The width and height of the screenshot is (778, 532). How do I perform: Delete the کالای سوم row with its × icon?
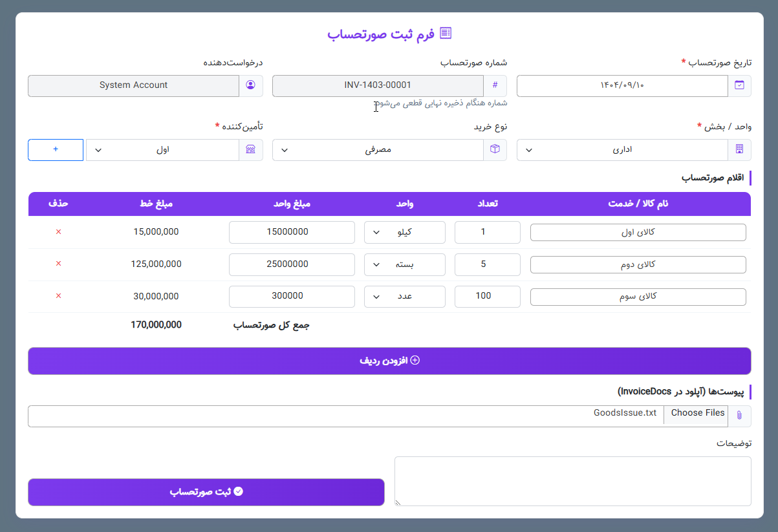58,296
